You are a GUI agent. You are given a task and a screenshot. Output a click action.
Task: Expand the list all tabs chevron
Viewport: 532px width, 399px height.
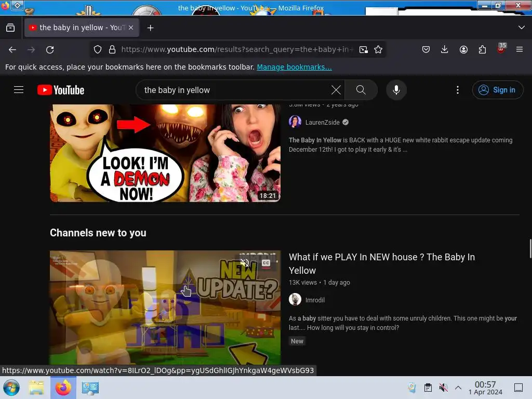pos(522,28)
